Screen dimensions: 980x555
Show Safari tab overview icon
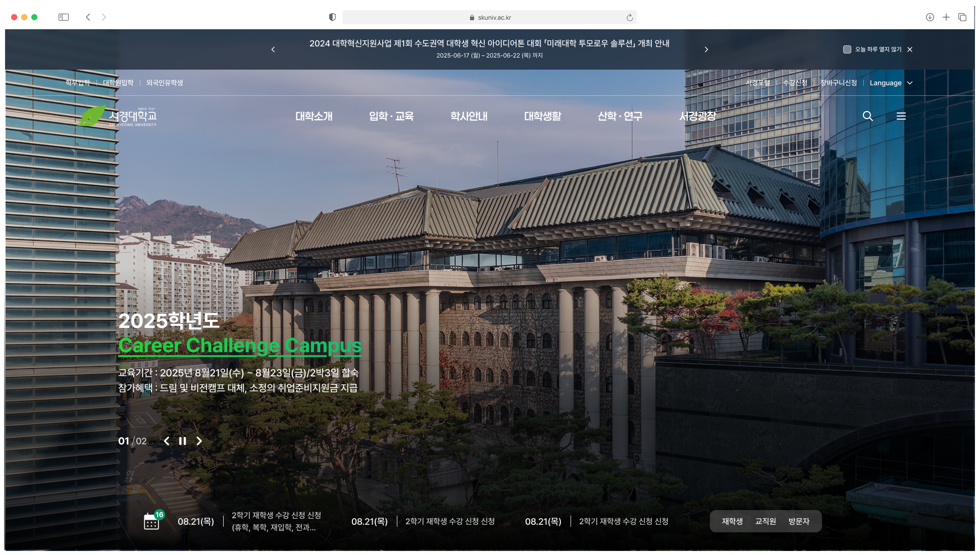(962, 17)
